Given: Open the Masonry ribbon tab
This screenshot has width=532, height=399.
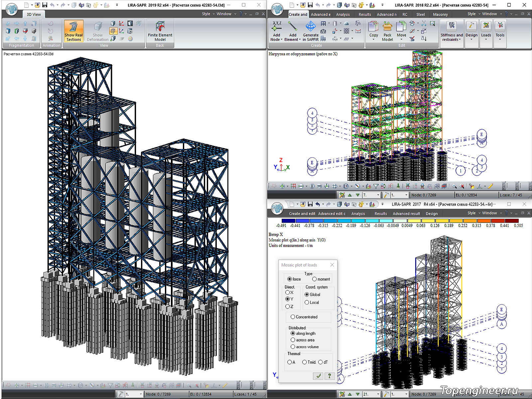Looking at the screenshot, I should click(x=440, y=15).
